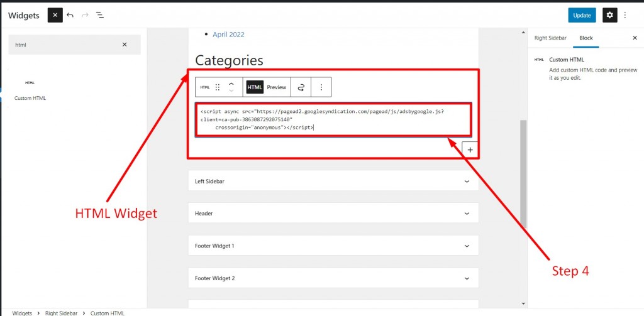Open the Block tab
The width and height of the screenshot is (644, 316).
(x=586, y=38)
